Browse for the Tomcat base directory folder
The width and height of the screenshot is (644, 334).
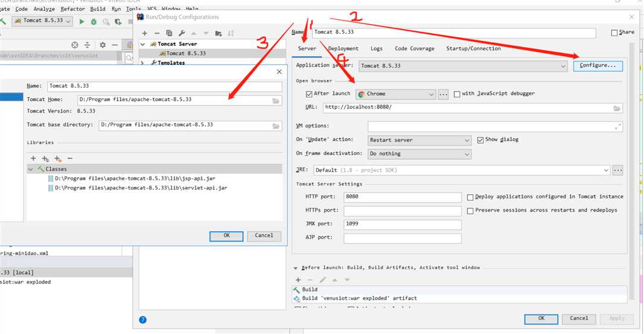(x=276, y=127)
